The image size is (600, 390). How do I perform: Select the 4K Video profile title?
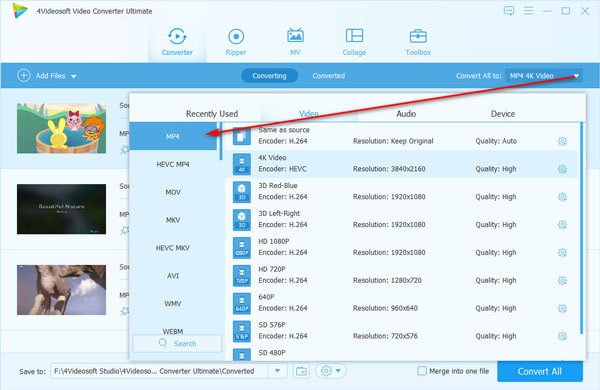coord(272,158)
